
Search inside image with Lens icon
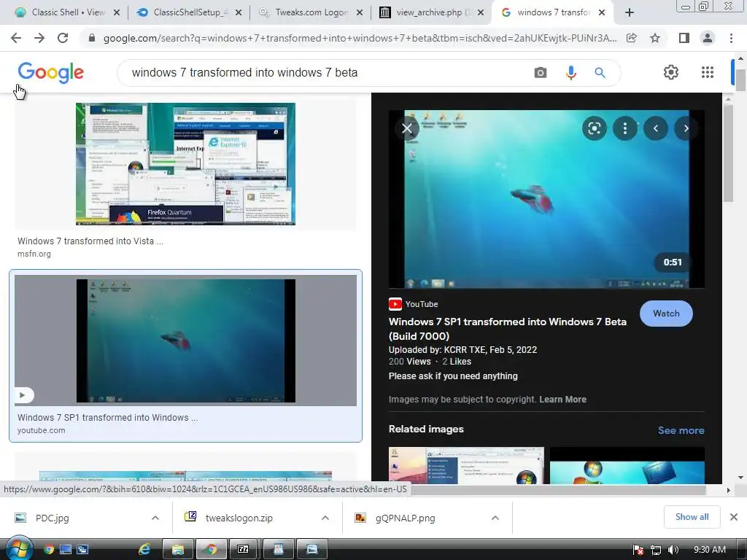[x=594, y=128]
